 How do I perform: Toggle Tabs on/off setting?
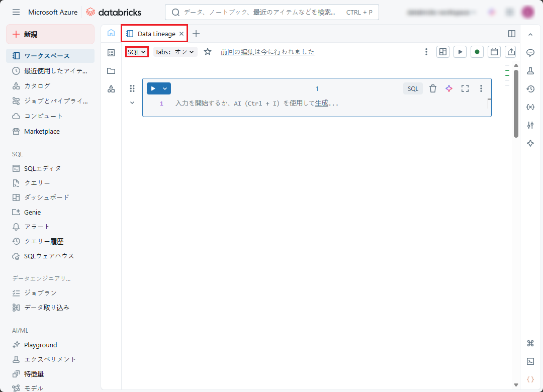click(x=175, y=52)
